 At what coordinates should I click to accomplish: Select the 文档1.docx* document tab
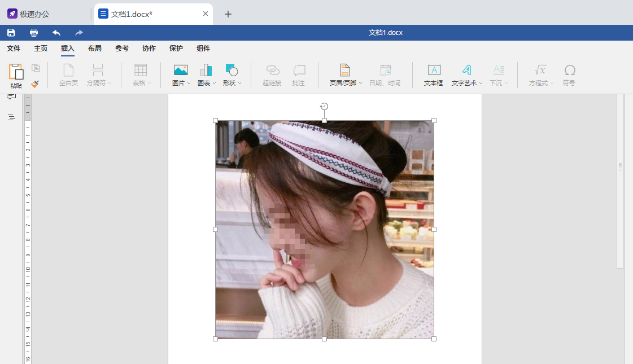tap(154, 14)
